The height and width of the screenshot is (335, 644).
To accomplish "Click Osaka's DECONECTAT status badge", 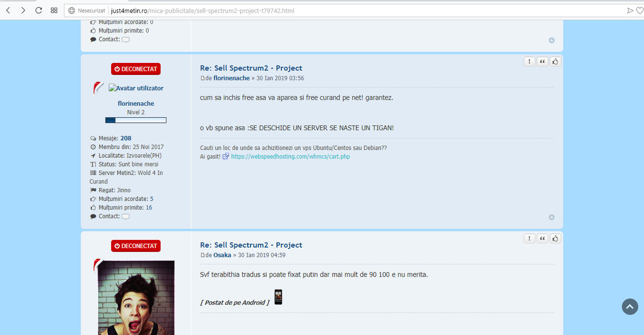I will pos(136,246).
